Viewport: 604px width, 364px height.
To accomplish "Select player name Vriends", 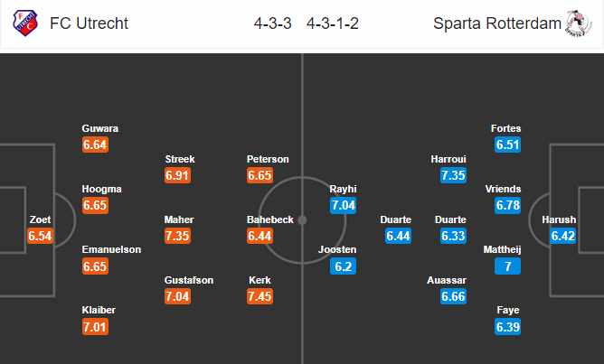I will [x=503, y=189].
